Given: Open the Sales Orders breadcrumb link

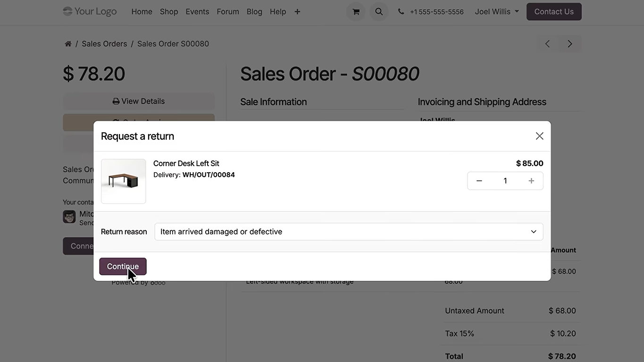Looking at the screenshot, I should click(104, 44).
